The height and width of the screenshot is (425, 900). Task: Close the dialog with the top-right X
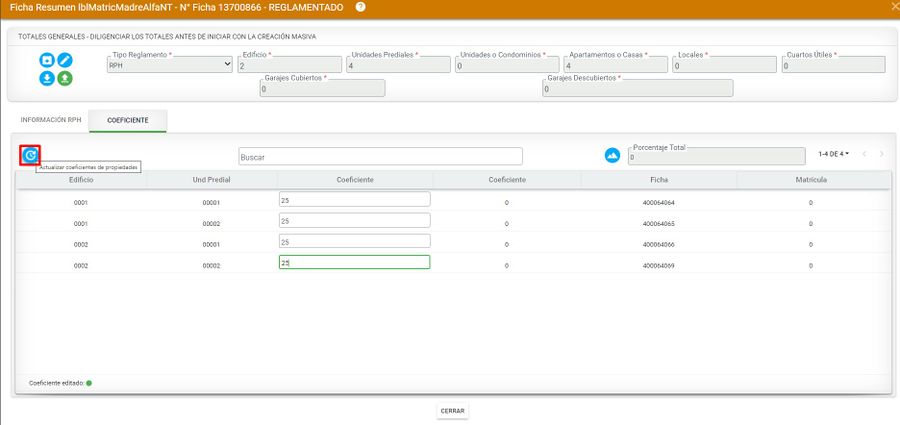pos(893,7)
